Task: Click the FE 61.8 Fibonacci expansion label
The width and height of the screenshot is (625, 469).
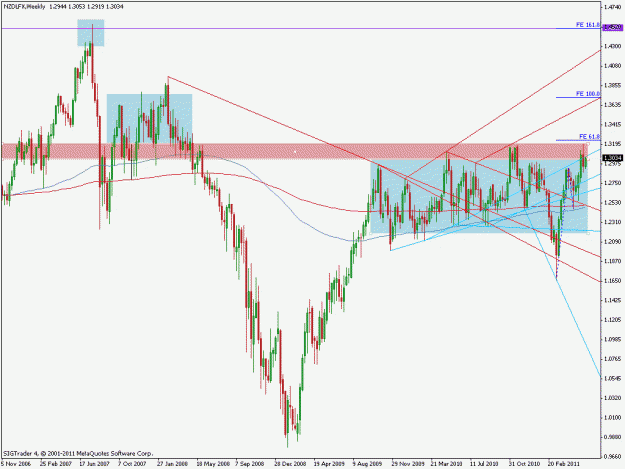Action: (x=589, y=136)
